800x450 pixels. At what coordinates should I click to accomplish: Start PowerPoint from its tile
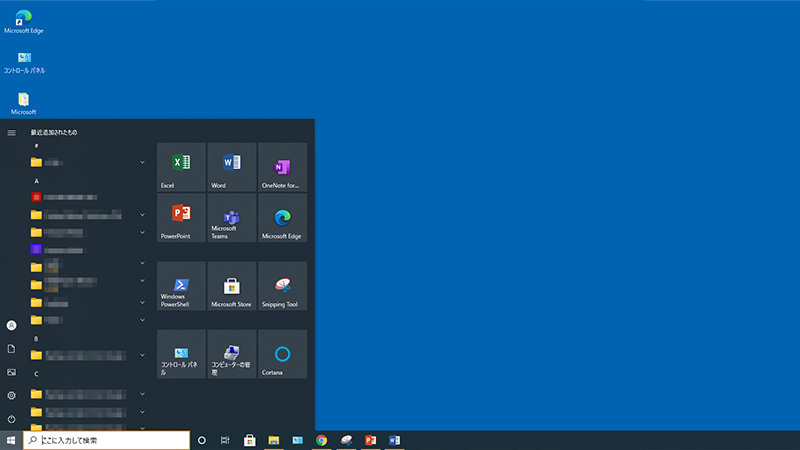pos(181,218)
